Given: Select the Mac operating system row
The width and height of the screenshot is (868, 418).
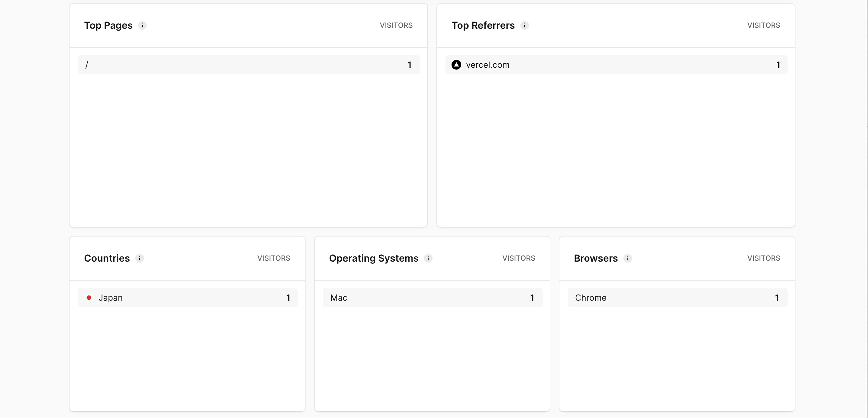Looking at the screenshot, I should 432,298.
